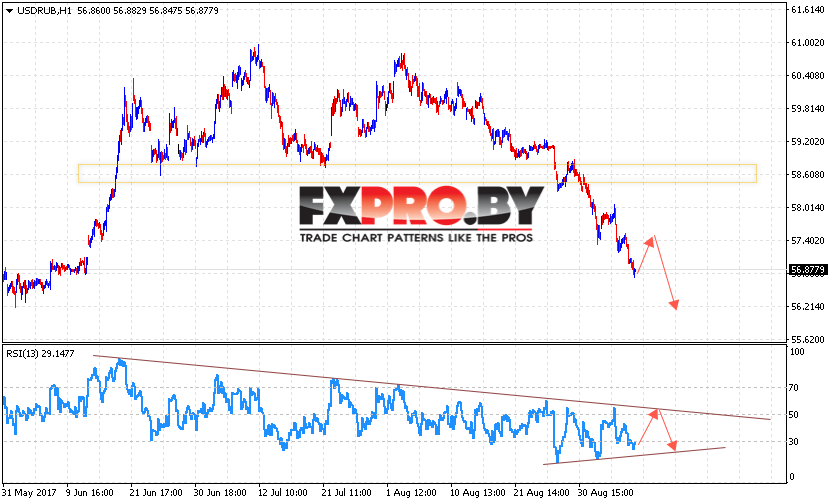Viewport: 829px width, 504px height.
Task: Select the 9 Jun 16:00 time label
Action: click(x=89, y=493)
